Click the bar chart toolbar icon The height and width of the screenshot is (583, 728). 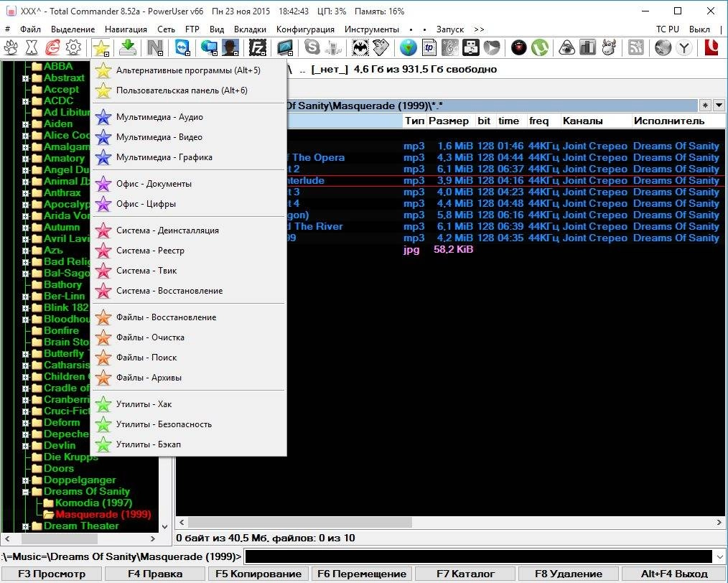click(x=588, y=47)
